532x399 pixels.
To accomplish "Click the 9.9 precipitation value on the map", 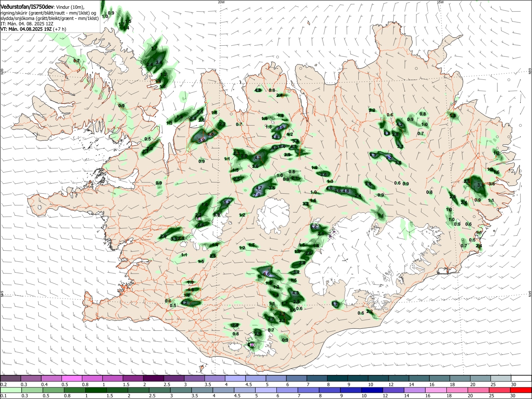I will tap(281, 128).
